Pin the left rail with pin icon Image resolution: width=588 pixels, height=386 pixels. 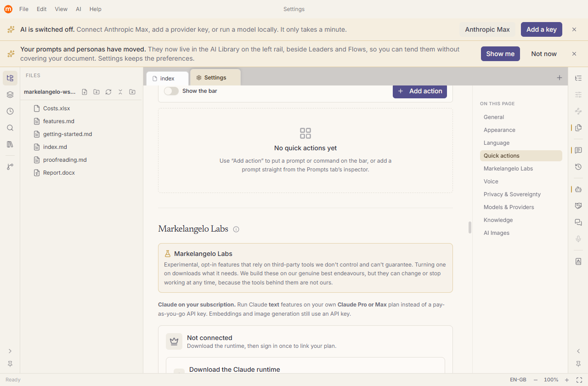click(10, 364)
